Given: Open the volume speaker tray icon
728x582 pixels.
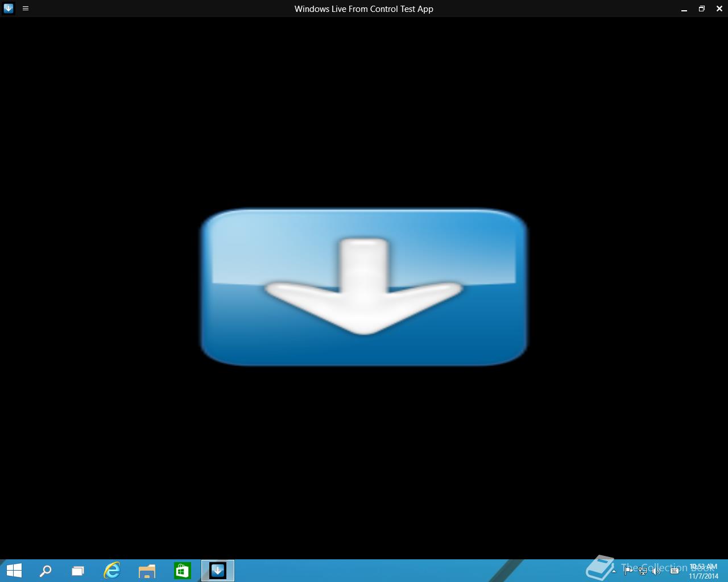Looking at the screenshot, I should tap(657, 571).
